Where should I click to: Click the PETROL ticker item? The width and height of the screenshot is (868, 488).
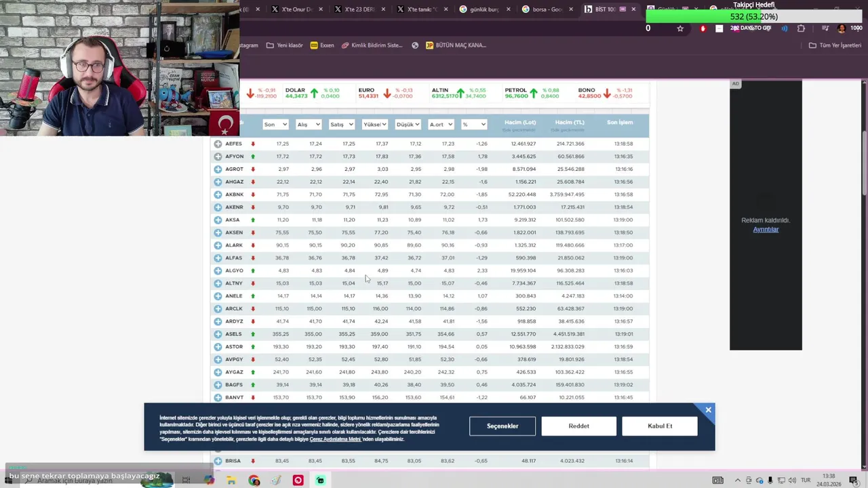tap(532, 93)
